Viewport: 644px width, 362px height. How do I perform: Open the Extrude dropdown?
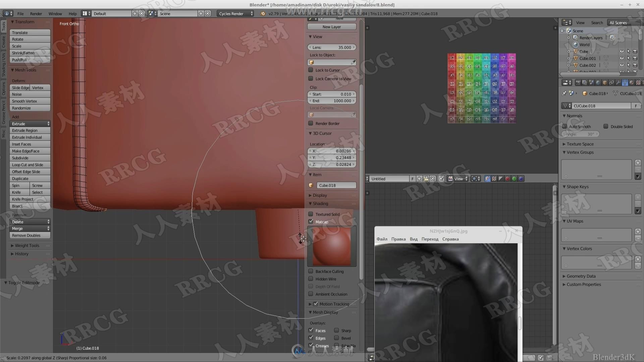[30, 124]
